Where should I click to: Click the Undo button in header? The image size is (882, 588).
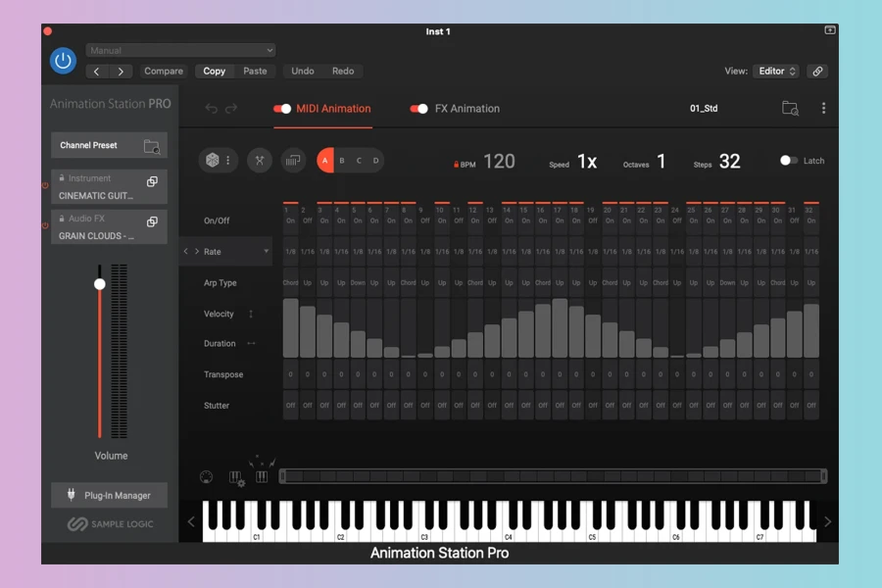[303, 72]
